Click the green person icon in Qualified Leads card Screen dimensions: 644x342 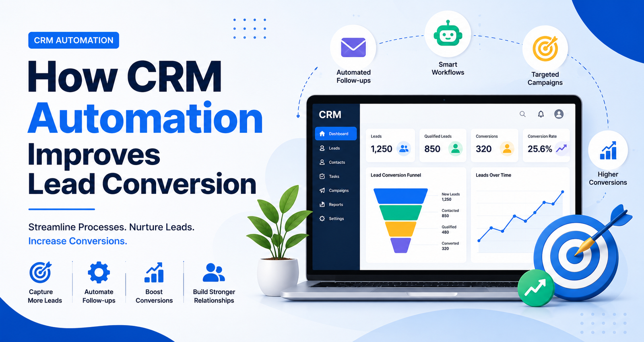pos(456,149)
